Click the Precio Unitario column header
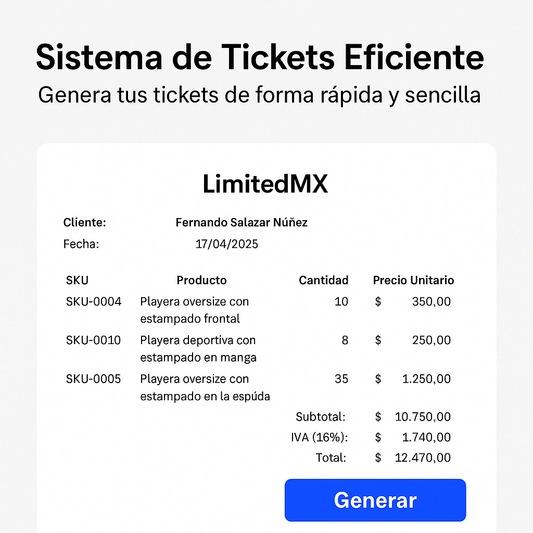The image size is (533, 533). 413,280
